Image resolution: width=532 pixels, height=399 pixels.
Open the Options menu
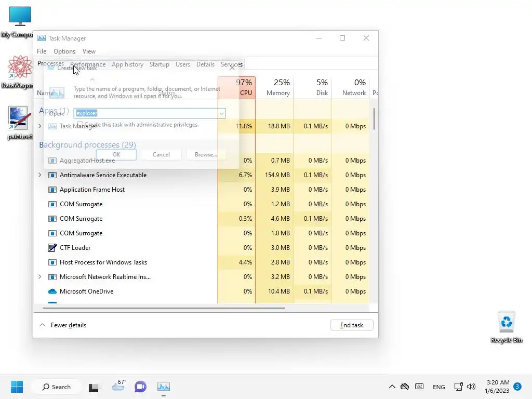click(x=64, y=51)
